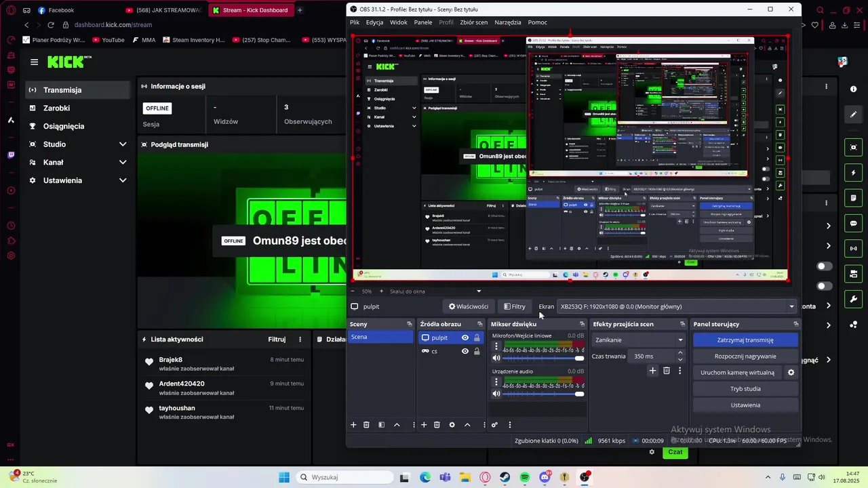Open wrench tools icon in Kick right toolbar
Screen dimensions: 868x488
(x=853, y=299)
